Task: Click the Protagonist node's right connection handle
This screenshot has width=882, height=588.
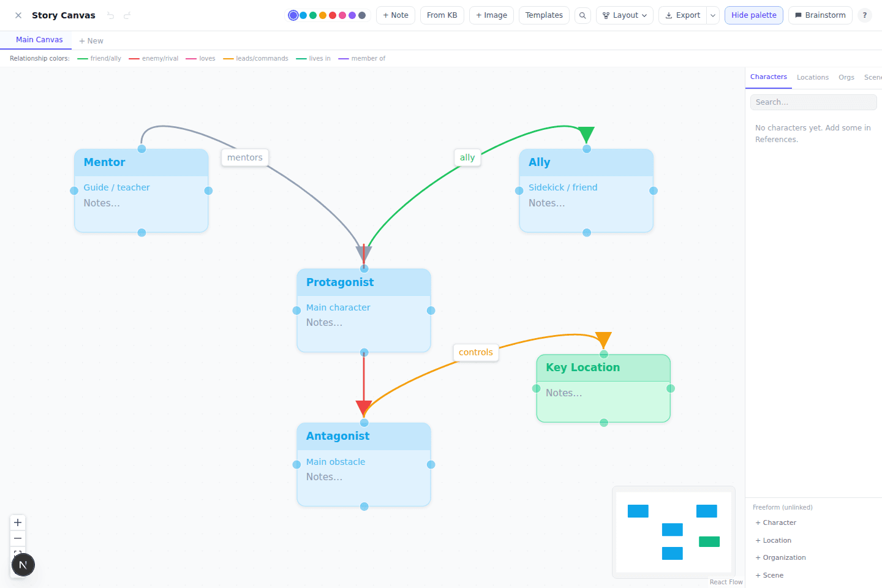Action: pos(431,311)
